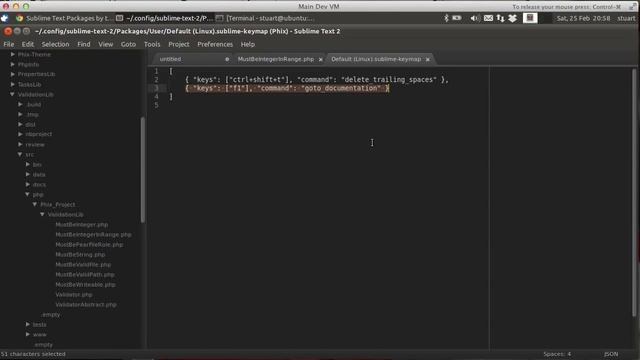This screenshot has width=640, height=360.
Task: Open the Project menu
Action: click(179, 44)
